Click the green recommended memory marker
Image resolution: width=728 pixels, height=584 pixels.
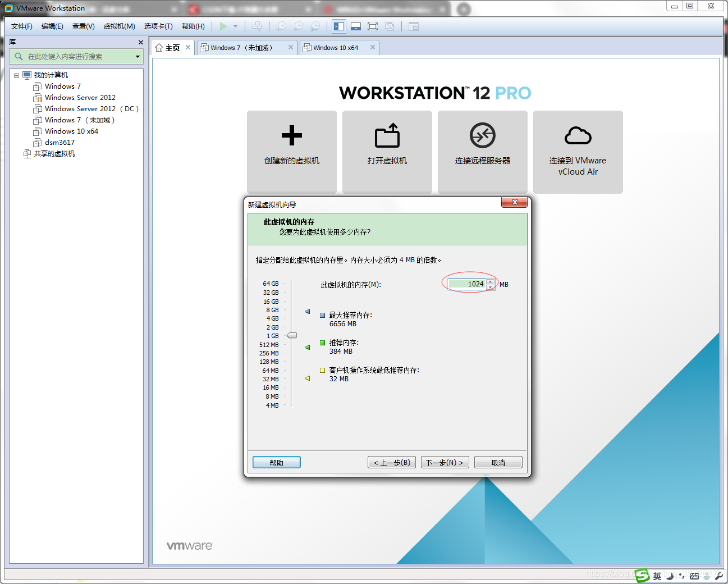coord(307,347)
